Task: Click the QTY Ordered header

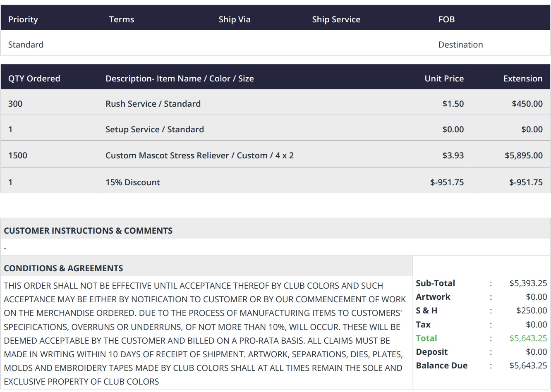Action: point(34,79)
